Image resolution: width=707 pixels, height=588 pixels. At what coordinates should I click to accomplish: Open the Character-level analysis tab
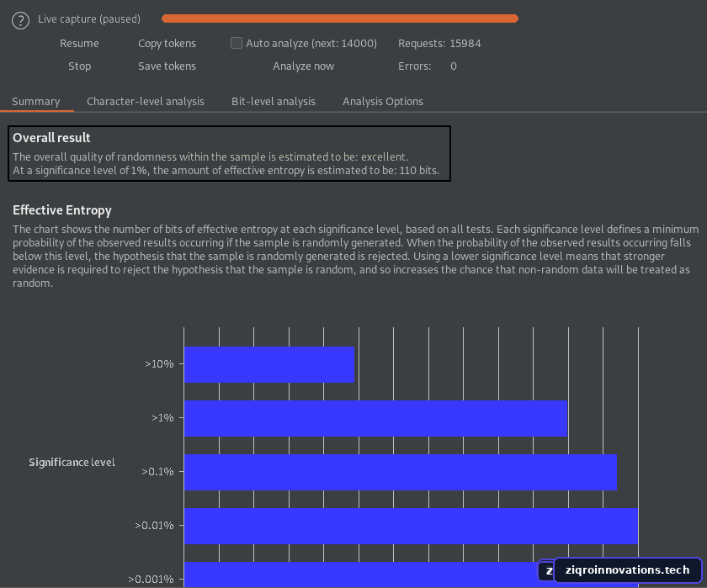(145, 101)
